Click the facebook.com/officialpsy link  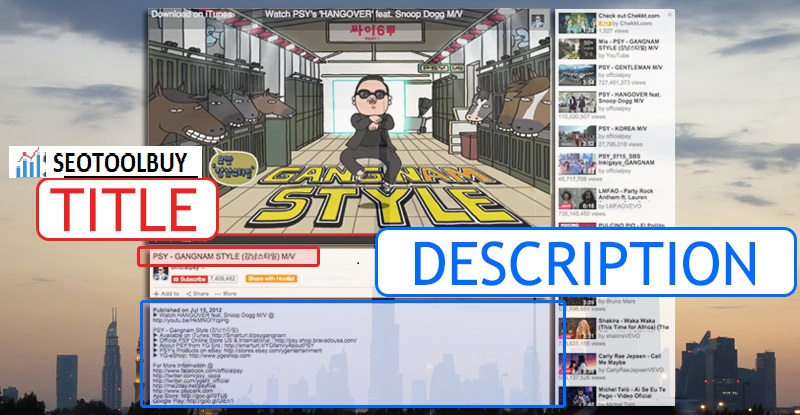click(x=197, y=371)
